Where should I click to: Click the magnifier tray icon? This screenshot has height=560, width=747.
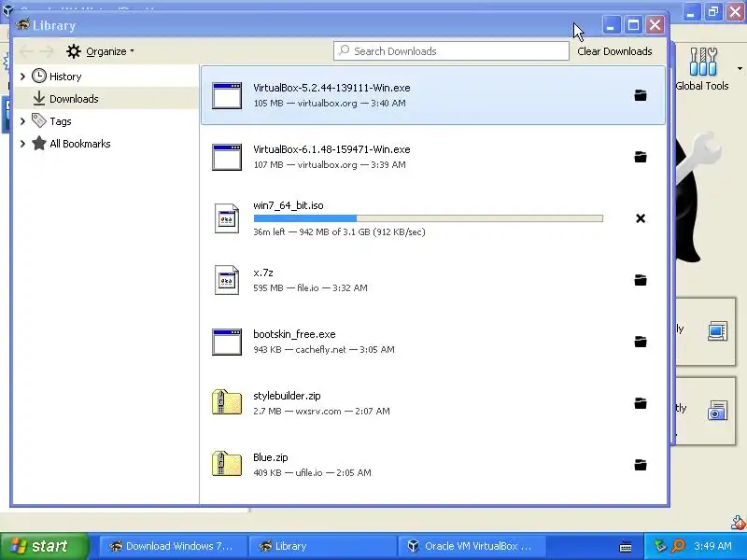[x=678, y=546]
